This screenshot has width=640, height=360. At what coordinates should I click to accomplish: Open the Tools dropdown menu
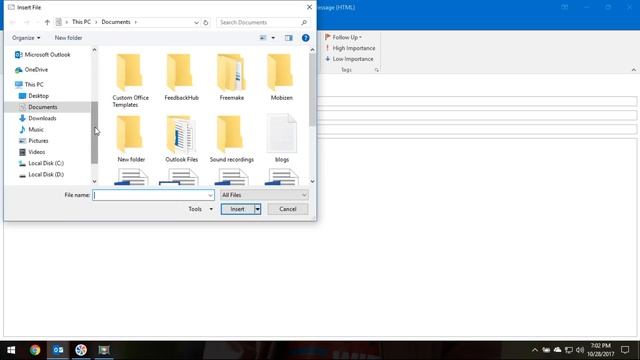(x=200, y=209)
